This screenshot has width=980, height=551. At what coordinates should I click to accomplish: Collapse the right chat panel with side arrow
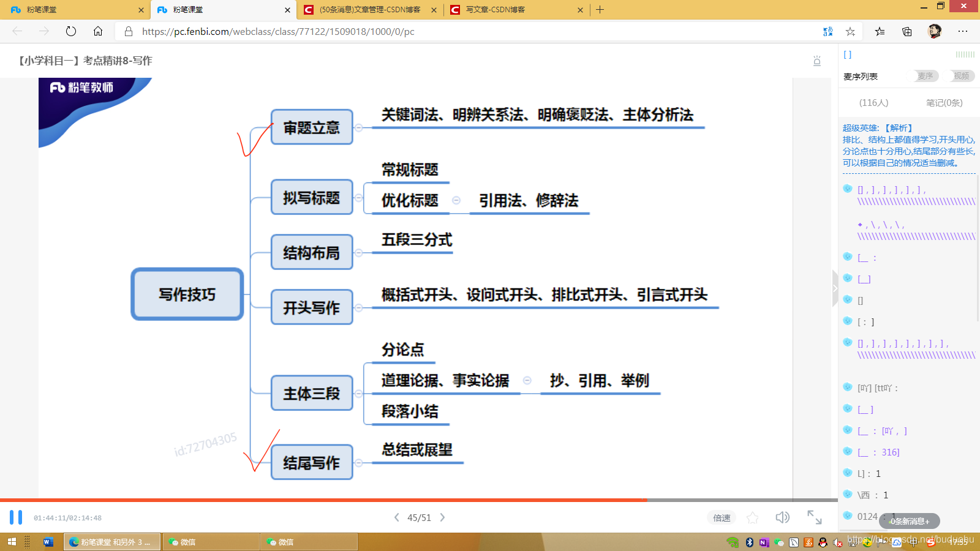[835, 288]
